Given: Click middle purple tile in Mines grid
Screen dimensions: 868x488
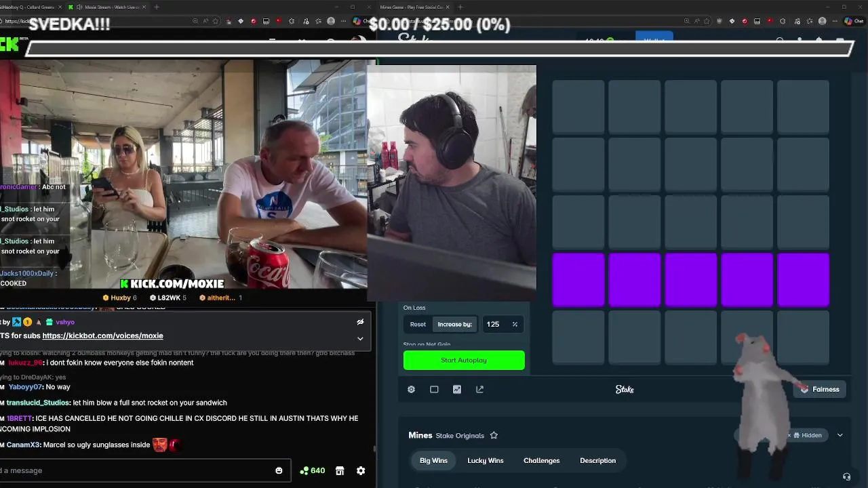Looking at the screenshot, I should tap(690, 280).
